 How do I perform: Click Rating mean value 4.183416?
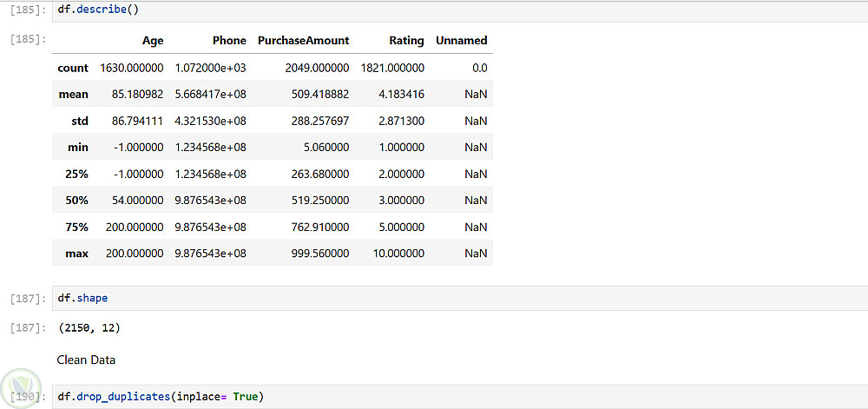(401, 95)
